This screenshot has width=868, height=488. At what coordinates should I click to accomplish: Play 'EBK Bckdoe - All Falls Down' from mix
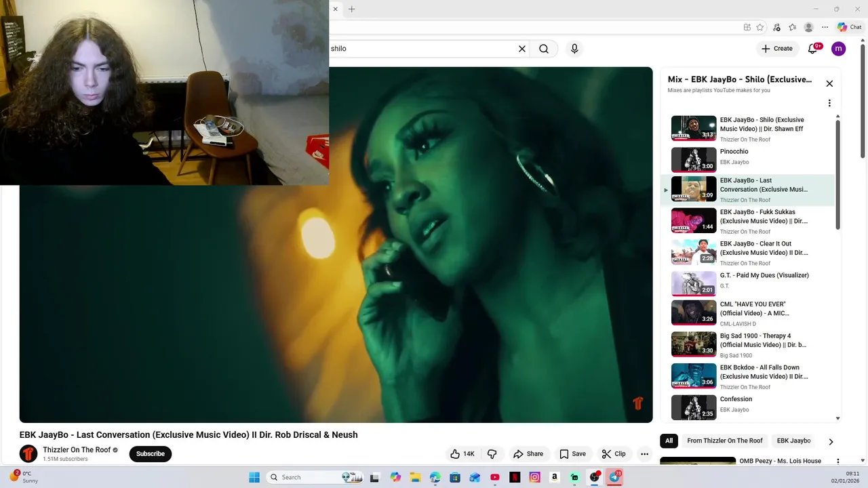tap(748, 375)
